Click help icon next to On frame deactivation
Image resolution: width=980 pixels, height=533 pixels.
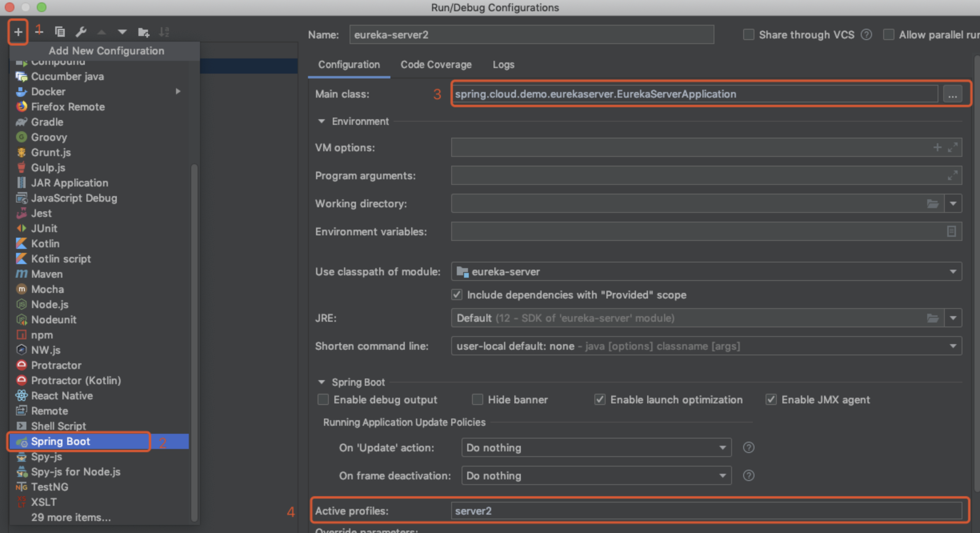coord(748,475)
